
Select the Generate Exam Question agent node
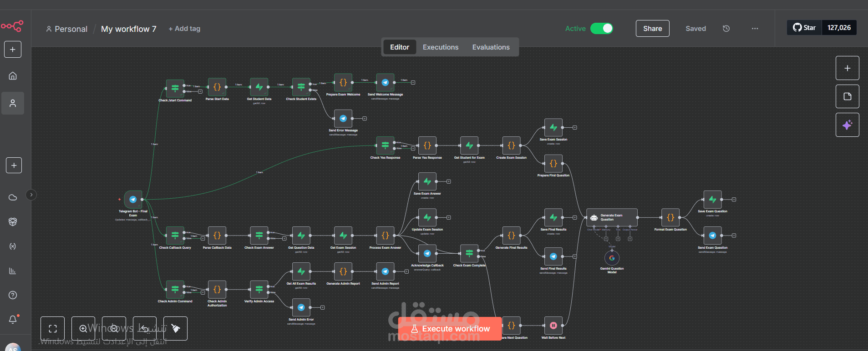coord(612,217)
